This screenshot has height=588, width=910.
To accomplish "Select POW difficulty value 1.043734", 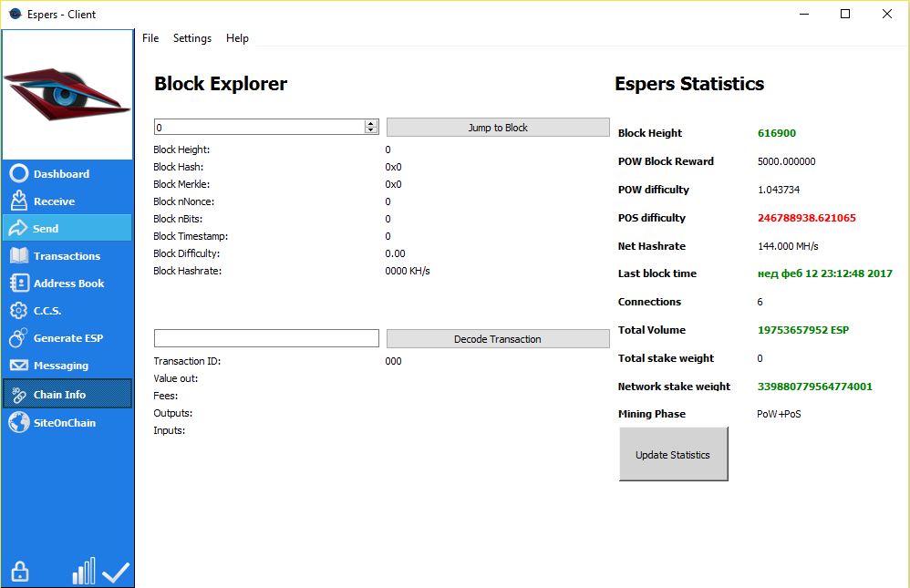I will tap(779, 190).
